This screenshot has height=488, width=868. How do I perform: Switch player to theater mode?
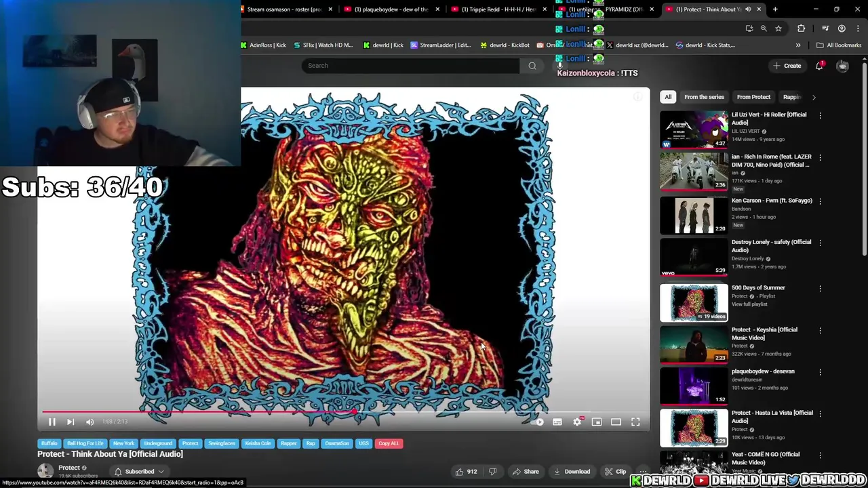click(x=616, y=422)
